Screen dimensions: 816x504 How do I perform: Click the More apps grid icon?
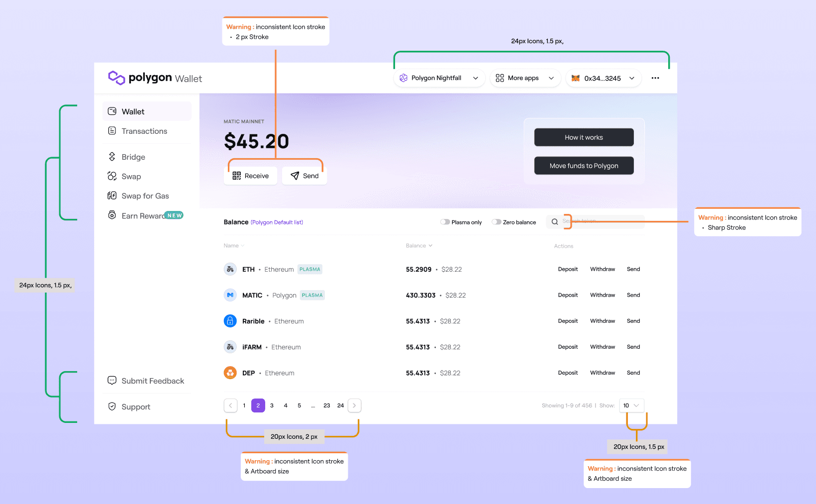500,78
